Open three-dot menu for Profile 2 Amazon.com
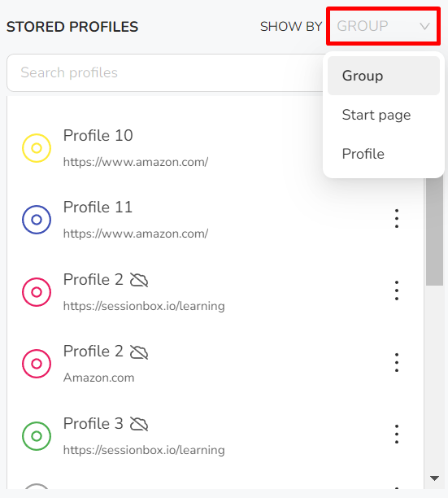Image resolution: width=448 pixels, height=498 pixels. (x=397, y=362)
